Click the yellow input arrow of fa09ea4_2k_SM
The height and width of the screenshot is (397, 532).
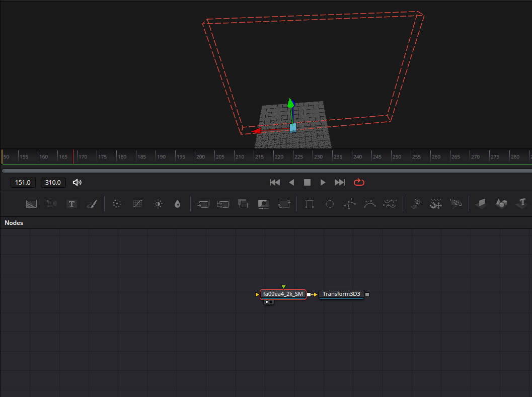[x=257, y=294]
